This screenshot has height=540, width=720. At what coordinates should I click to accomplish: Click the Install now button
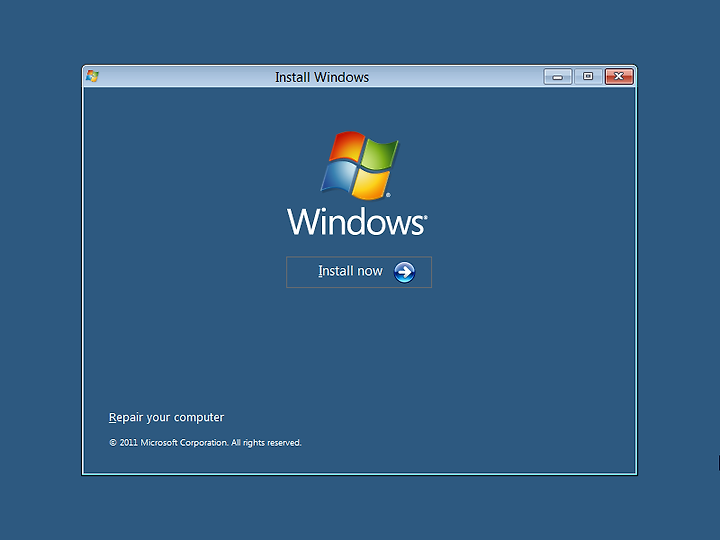click(359, 272)
